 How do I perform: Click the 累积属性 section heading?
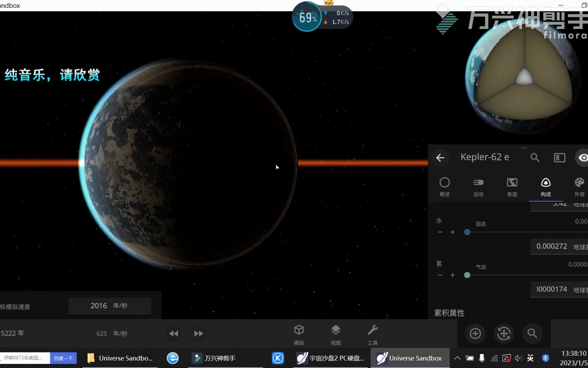pos(449,313)
